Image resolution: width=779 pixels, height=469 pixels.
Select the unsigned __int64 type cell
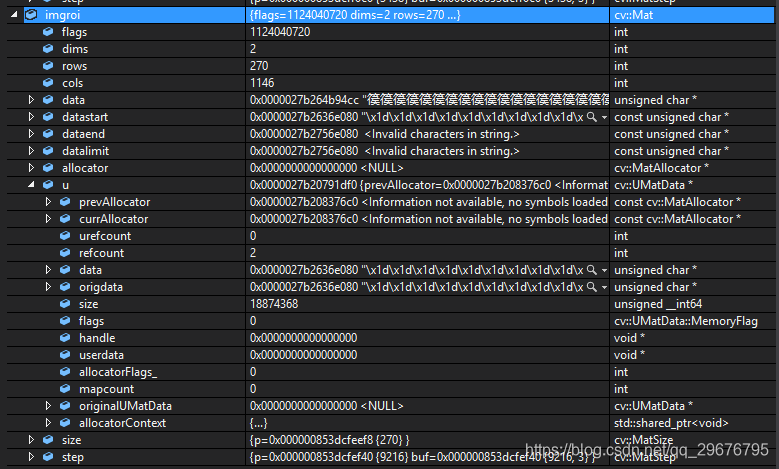click(658, 304)
